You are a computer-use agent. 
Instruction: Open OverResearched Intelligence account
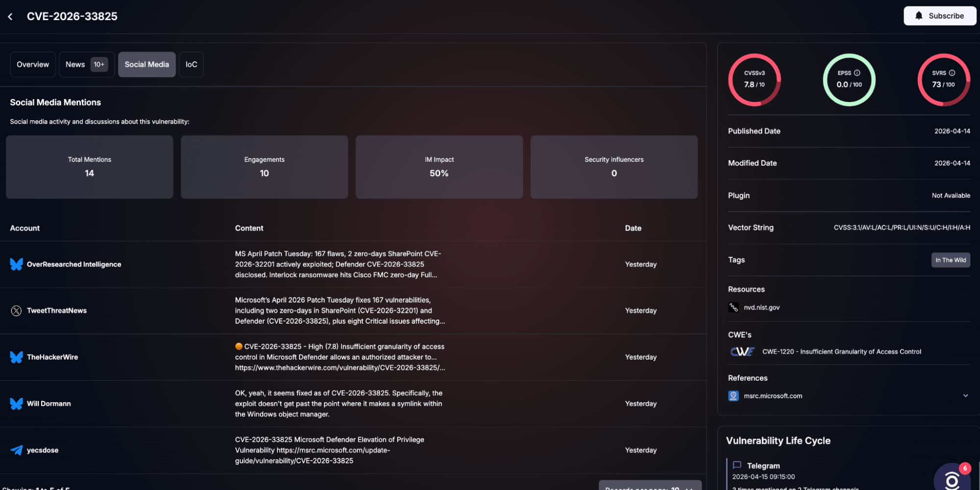74,264
